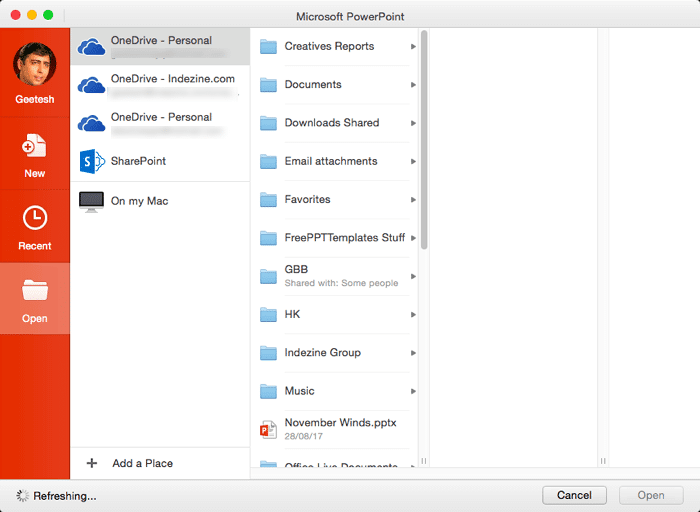
Task: Select the first OneDrive - Personal place
Action: coord(160,47)
